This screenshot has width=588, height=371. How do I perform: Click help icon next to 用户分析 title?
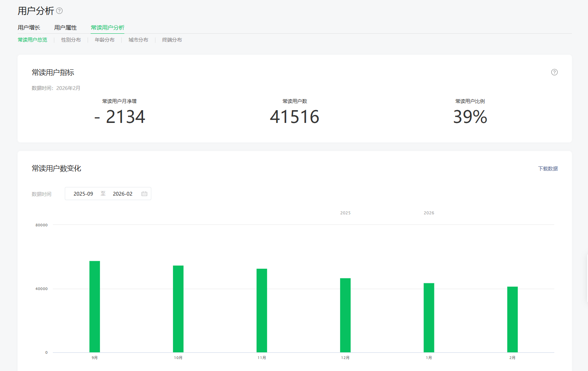pyautogui.click(x=60, y=11)
